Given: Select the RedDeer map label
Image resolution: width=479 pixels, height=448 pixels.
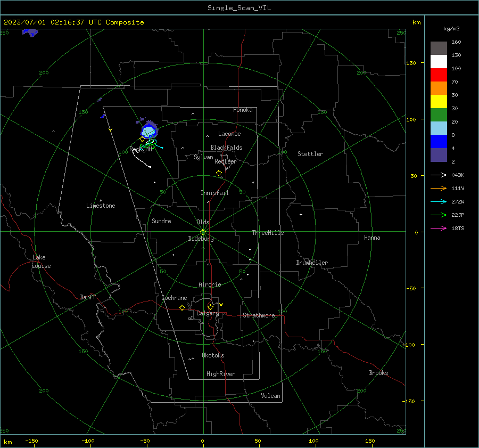Looking at the screenshot, I should tap(226, 161).
